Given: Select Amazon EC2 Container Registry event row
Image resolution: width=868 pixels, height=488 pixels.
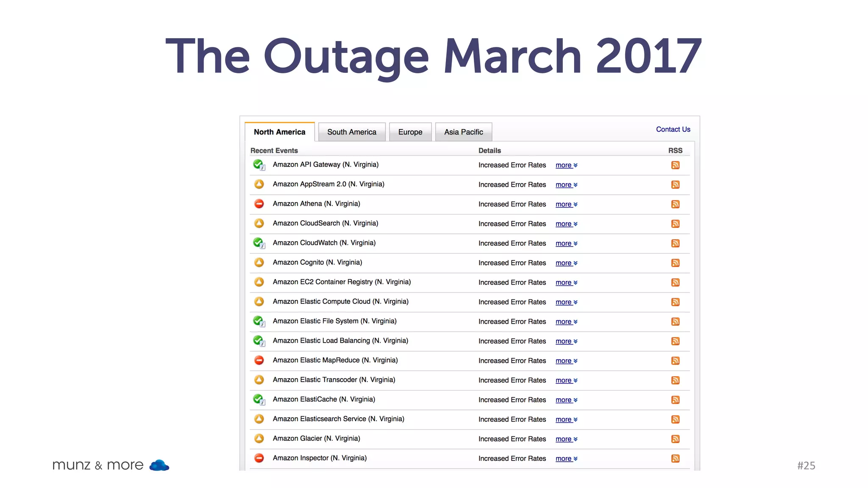Looking at the screenshot, I should [342, 282].
